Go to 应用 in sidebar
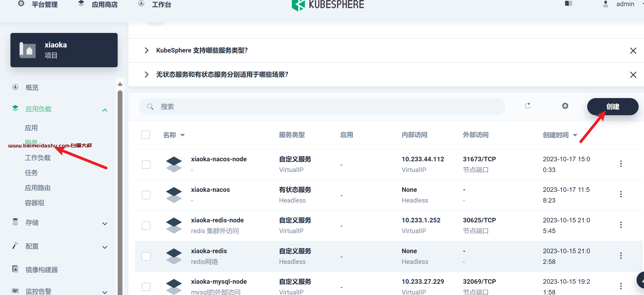 coord(31,128)
